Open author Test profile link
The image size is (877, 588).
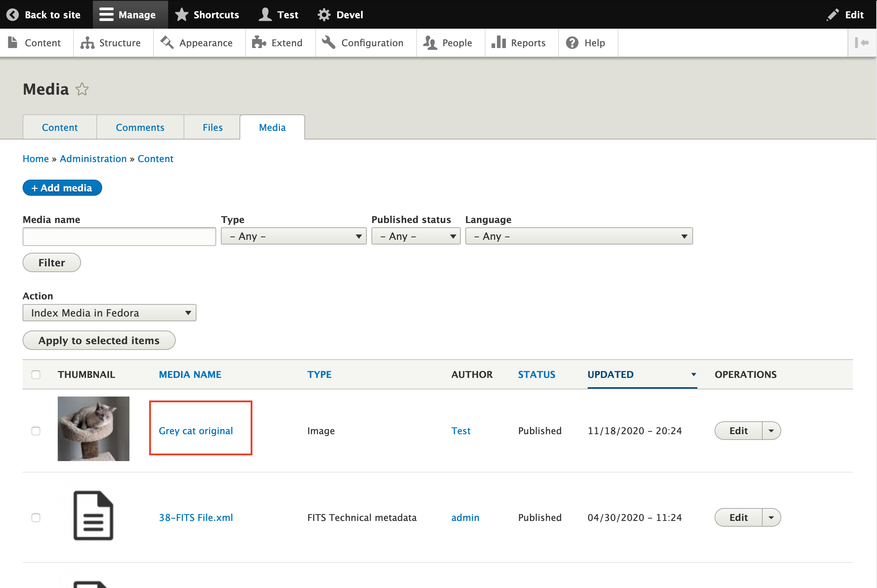[461, 431]
